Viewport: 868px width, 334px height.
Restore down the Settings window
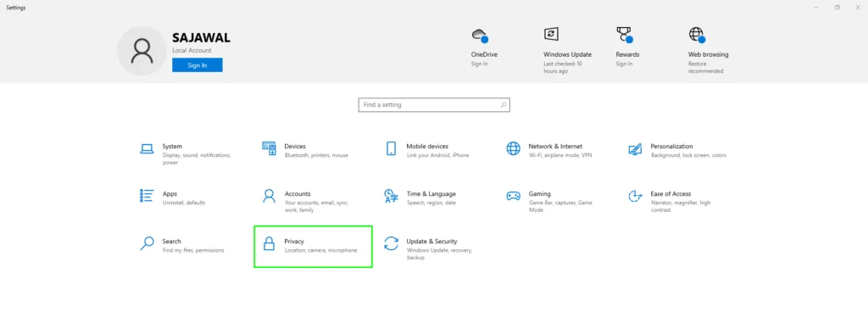(x=837, y=8)
